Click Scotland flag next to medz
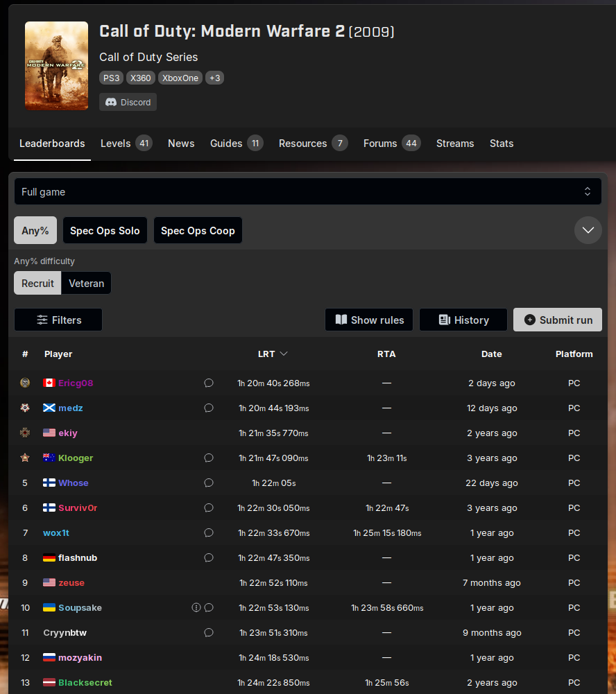This screenshot has height=694, width=616. click(x=49, y=408)
